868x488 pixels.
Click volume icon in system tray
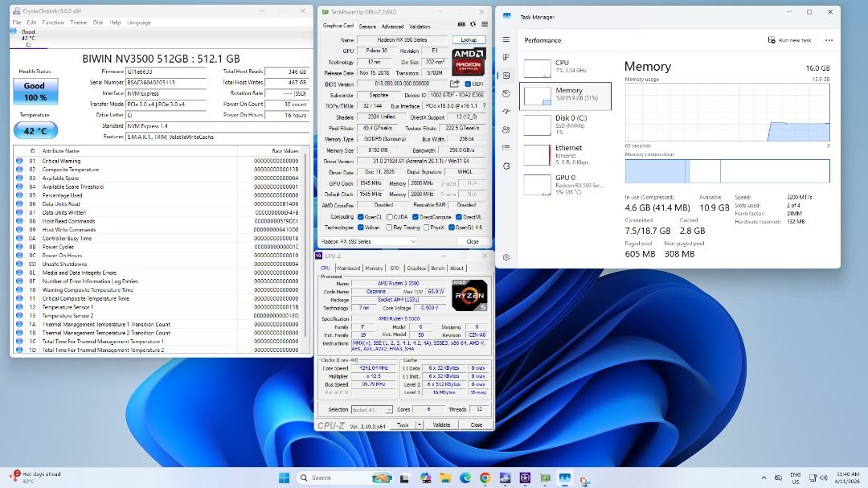[x=823, y=478]
